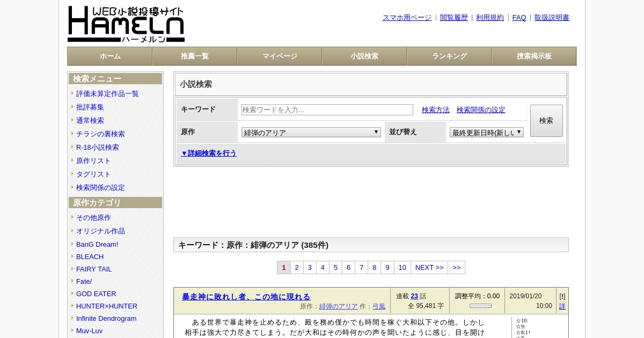Open タグリスト in sidebar
644x338 pixels.
pos(93,174)
